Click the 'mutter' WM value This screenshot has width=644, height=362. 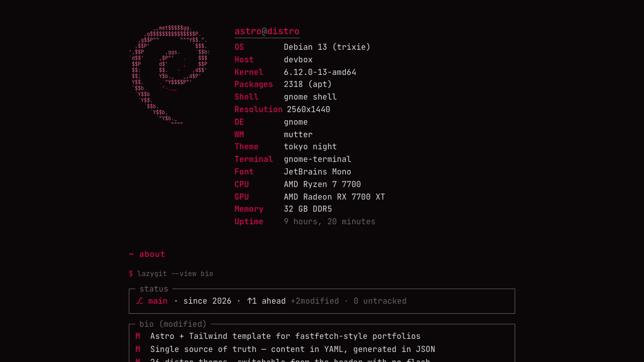298,135
